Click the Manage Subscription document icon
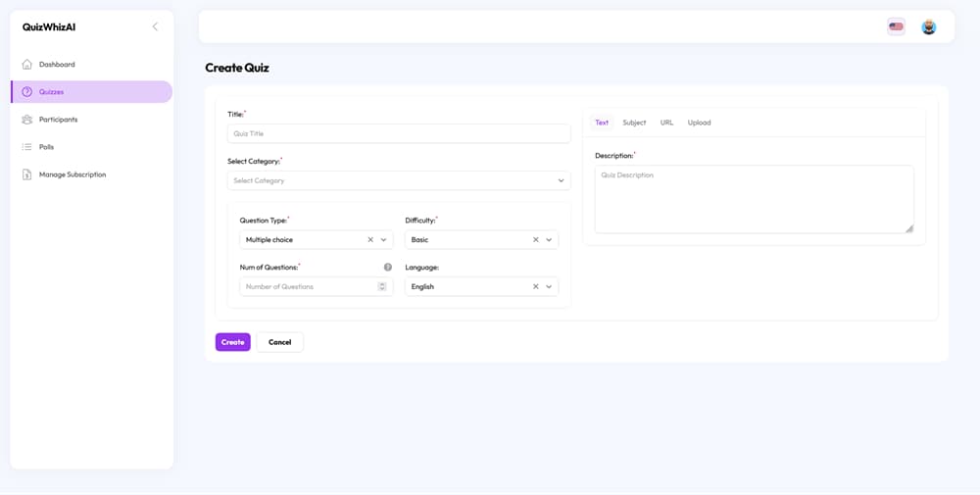The height and width of the screenshot is (495, 980). 26,174
